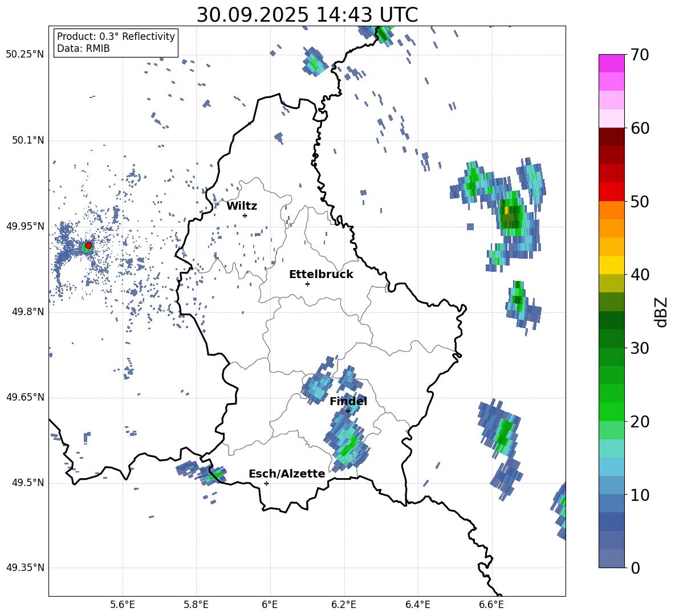
Task: Click the yellow-core storm cell east of Luxembourg
Action: tap(510, 215)
